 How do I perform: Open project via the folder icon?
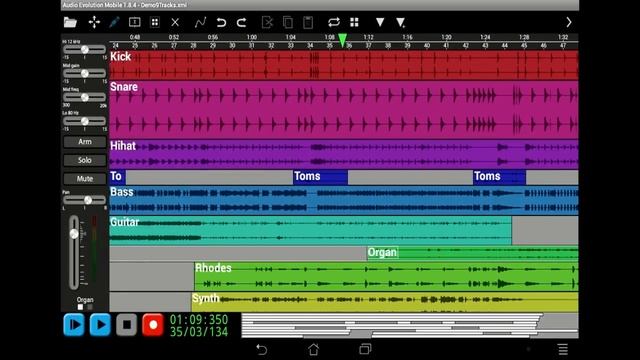point(70,22)
